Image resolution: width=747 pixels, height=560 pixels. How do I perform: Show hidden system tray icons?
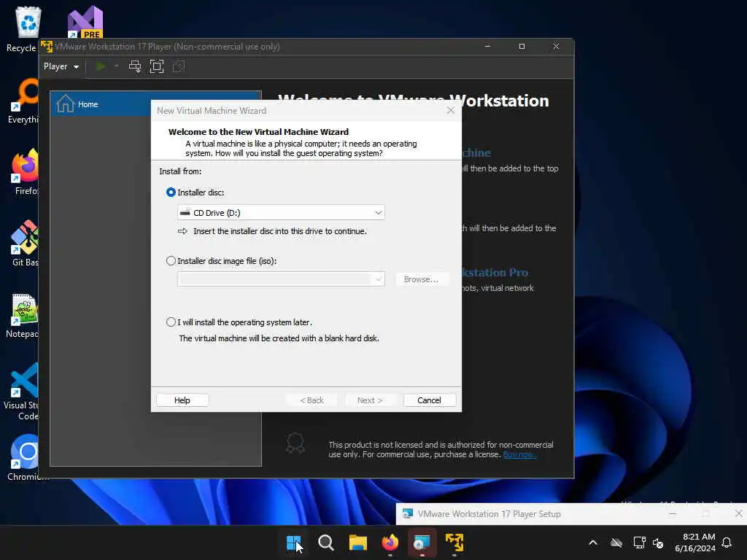[x=593, y=542]
